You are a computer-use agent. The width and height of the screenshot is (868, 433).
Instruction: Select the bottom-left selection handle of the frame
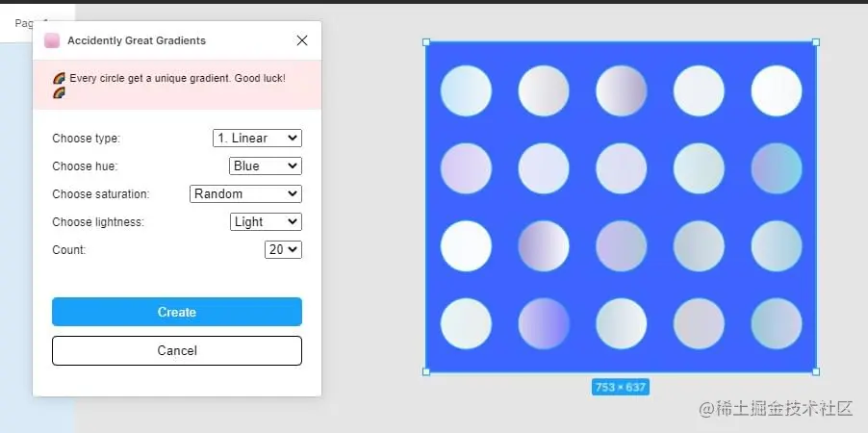[426, 371]
